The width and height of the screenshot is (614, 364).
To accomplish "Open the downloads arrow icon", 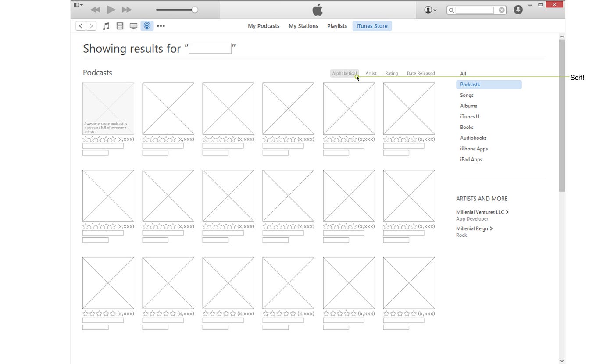I will [x=518, y=10].
